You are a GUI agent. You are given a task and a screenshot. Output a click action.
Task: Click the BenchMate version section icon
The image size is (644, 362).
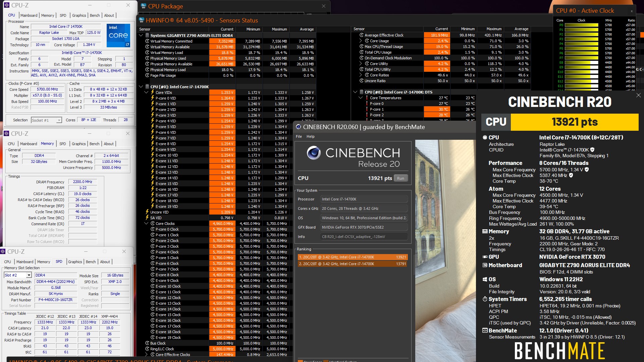click(x=485, y=330)
